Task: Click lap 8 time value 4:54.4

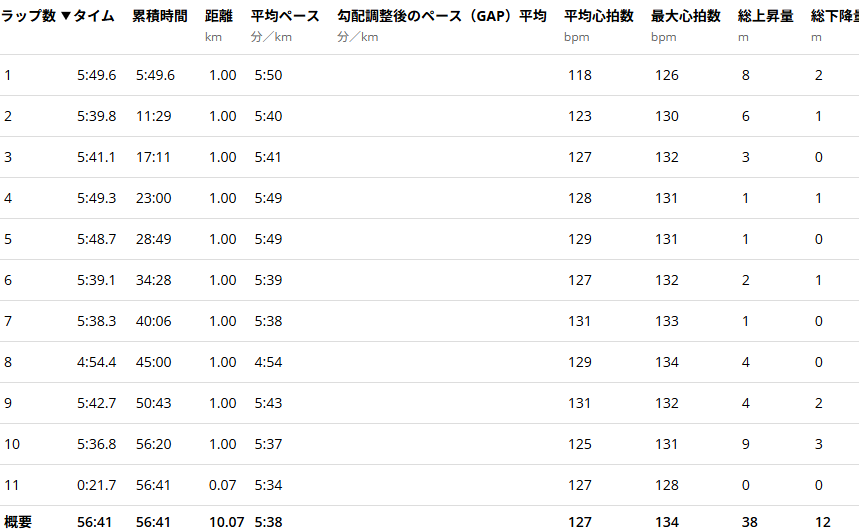Action: [96, 362]
